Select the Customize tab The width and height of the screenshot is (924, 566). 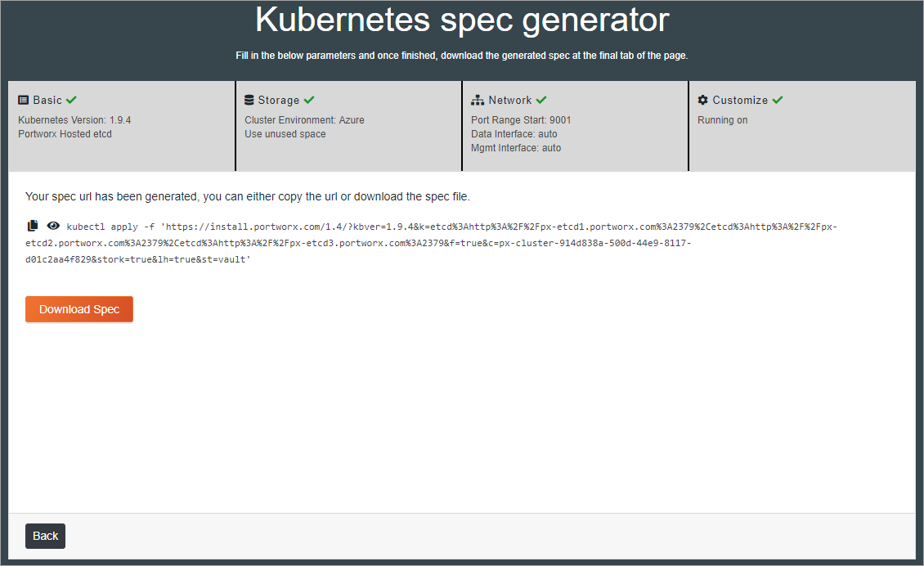click(x=802, y=126)
